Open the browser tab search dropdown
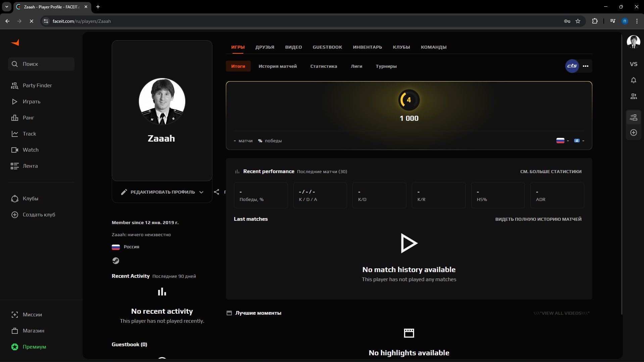Image resolution: width=644 pixels, height=362 pixels. [6, 7]
